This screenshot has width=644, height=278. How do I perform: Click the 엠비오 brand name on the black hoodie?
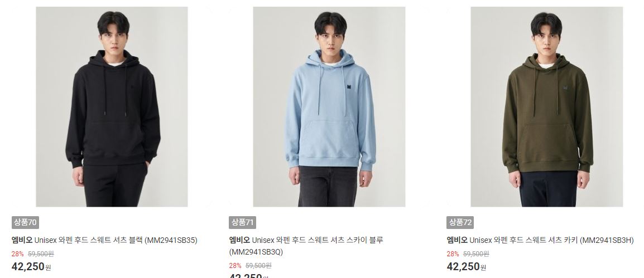(22, 240)
